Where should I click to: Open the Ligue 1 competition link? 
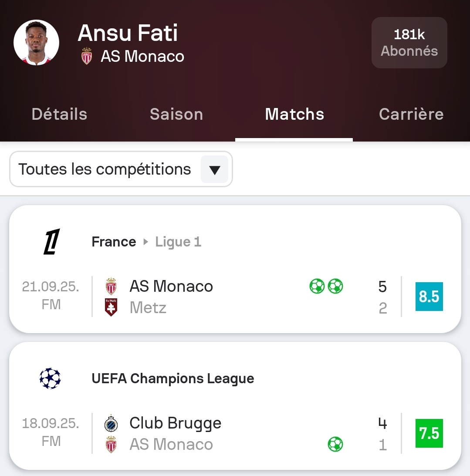pyautogui.click(x=178, y=242)
